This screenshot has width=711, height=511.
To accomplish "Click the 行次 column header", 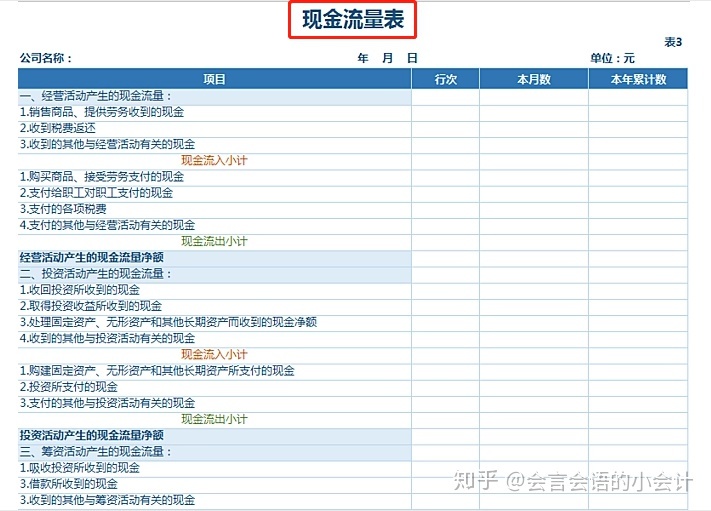I will (445, 79).
